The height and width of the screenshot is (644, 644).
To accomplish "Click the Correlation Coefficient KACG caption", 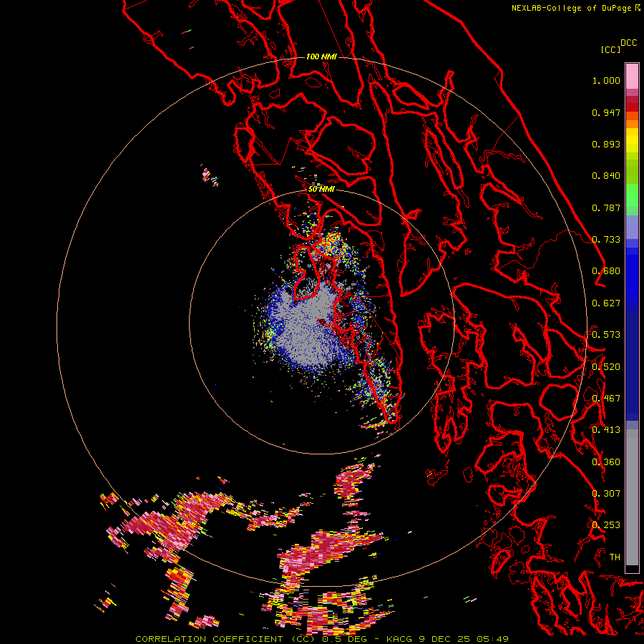I will (322, 639).
